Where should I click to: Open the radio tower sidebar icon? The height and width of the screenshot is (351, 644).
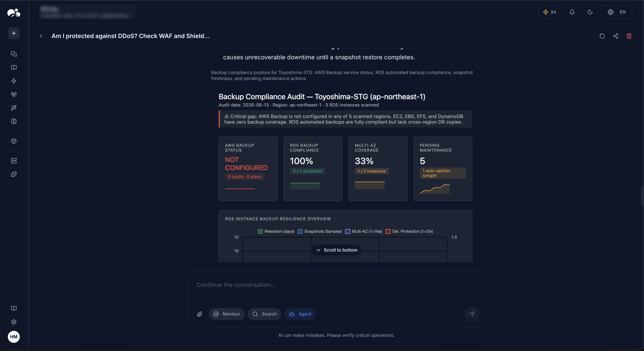pyautogui.click(x=14, y=94)
